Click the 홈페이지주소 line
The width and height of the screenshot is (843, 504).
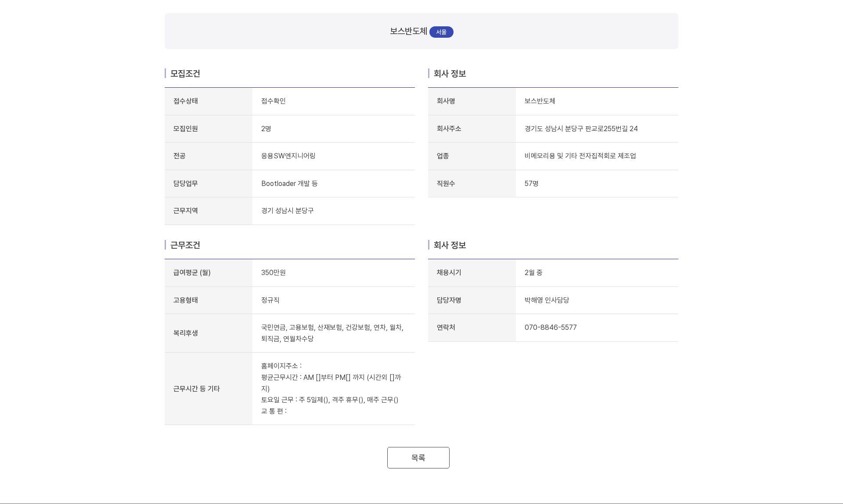(x=281, y=365)
